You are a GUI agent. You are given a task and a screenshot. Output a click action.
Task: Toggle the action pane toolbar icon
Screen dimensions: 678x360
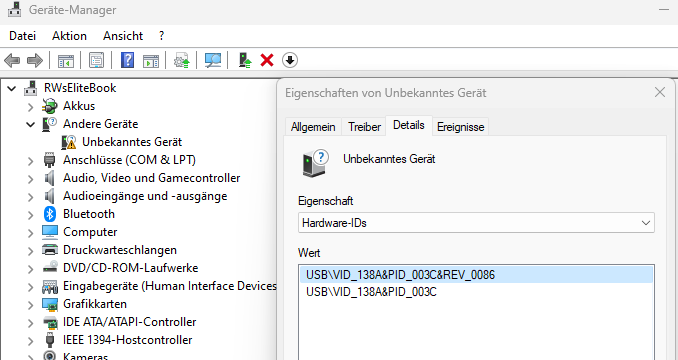click(x=151, y=61)
